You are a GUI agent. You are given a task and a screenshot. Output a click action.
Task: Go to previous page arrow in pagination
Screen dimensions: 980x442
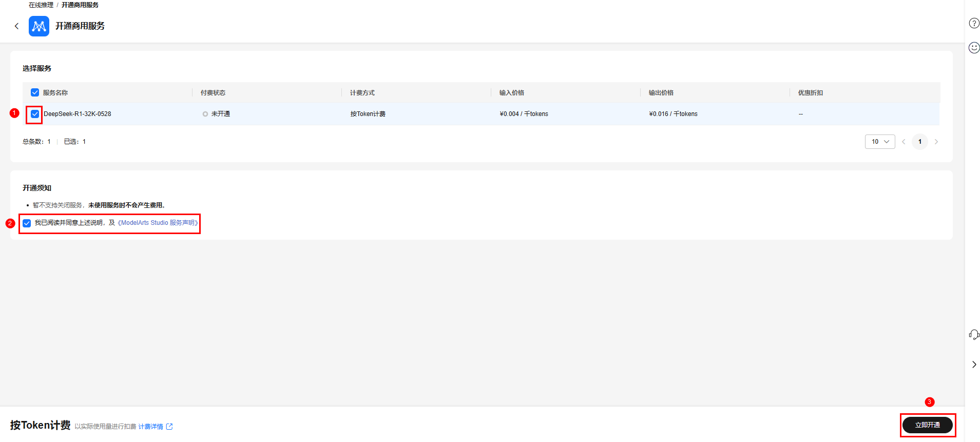click(x=904, y=142)
